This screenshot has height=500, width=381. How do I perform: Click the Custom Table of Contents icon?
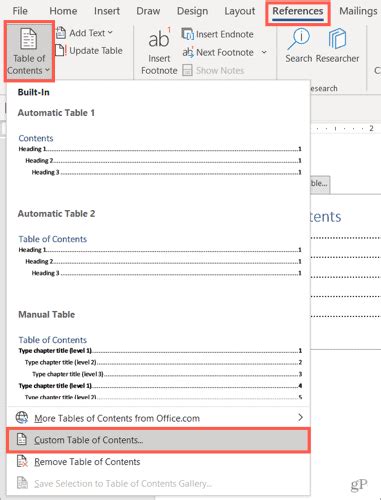tap(22, 439)
